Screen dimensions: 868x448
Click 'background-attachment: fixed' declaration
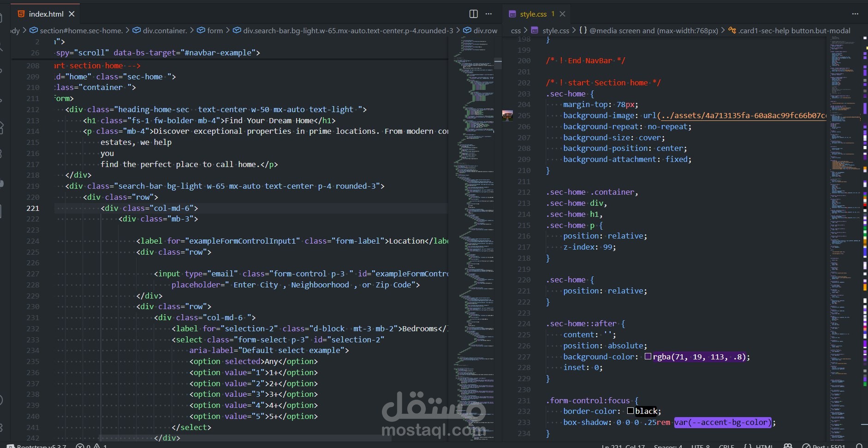click(x=627, y=159)
